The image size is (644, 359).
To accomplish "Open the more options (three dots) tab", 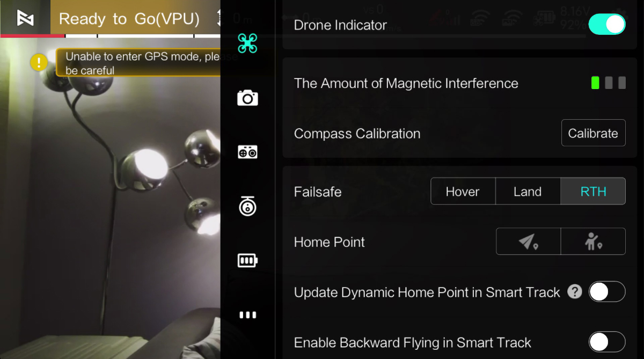I will pos(247,315).
